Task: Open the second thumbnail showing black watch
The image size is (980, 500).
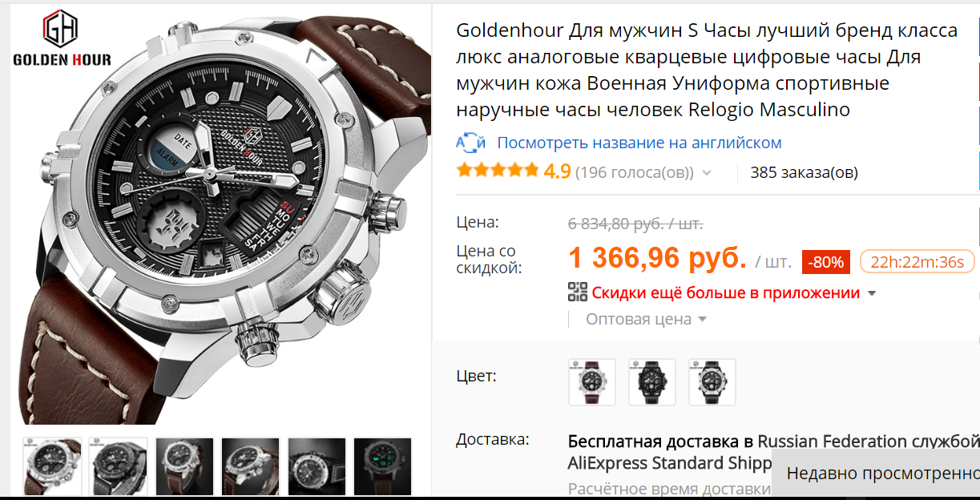Action: [x=118, y=466]
